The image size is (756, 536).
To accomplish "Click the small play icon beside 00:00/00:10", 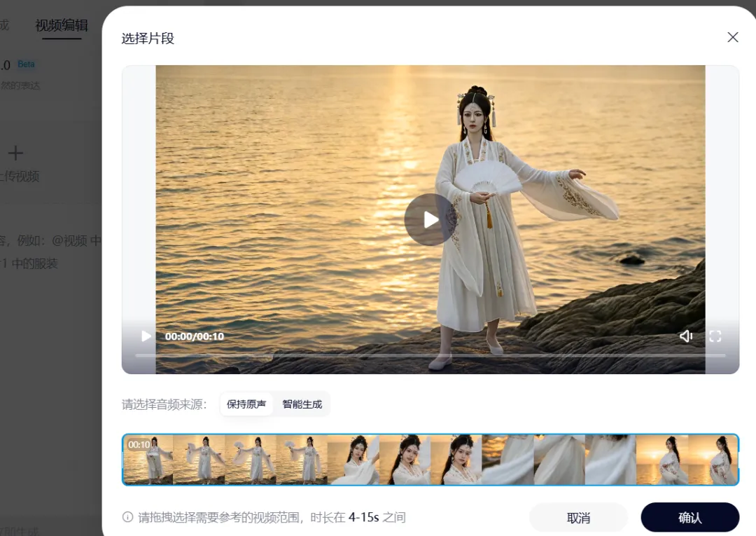I will 146,336.
